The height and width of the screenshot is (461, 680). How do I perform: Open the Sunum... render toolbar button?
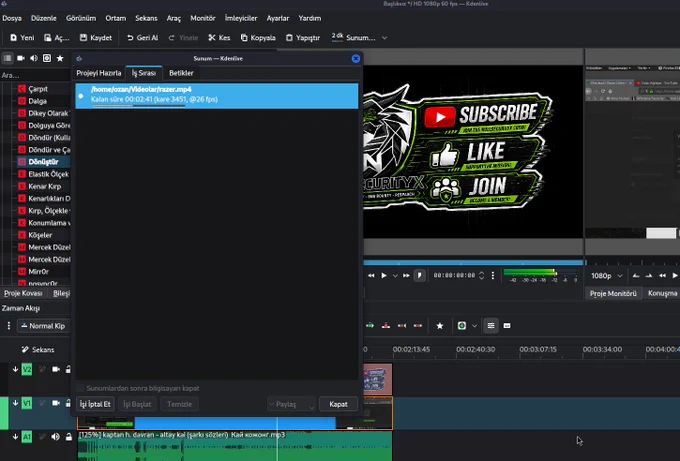point(354,38)
